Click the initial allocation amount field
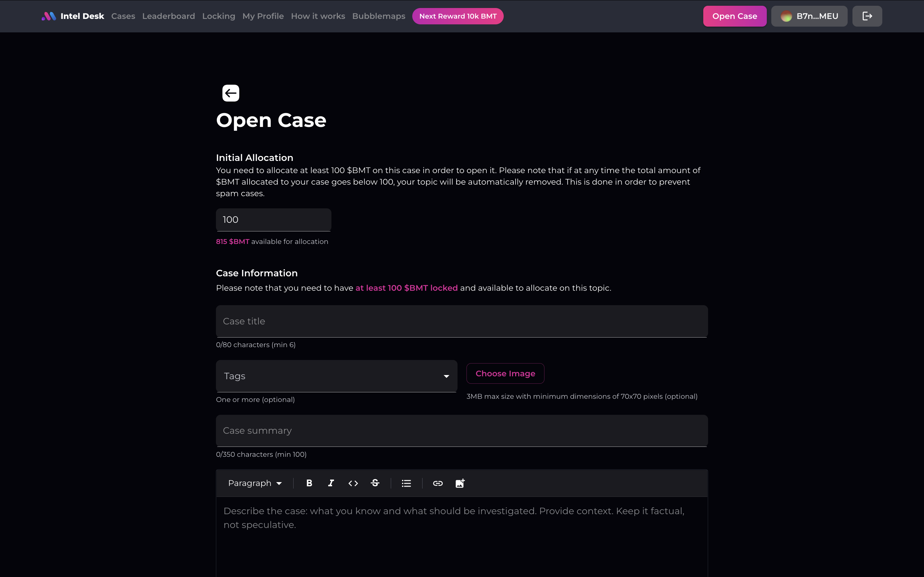The image size is (924, 577). 273,220
